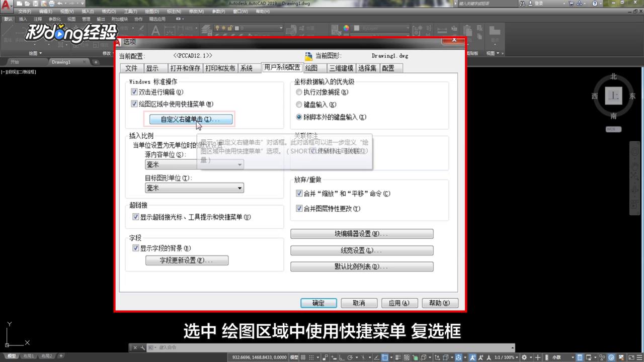Viewport: 644px width, 362px height.
Task: Toggle the annotation monitor plus icon
Action: click(537, 357)
